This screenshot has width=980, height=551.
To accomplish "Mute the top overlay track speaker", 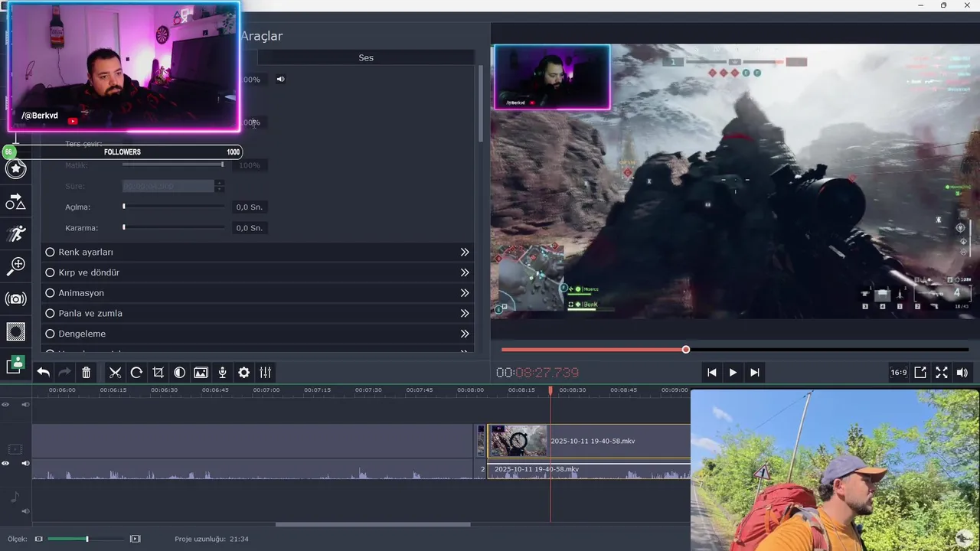I will [25, 404].
